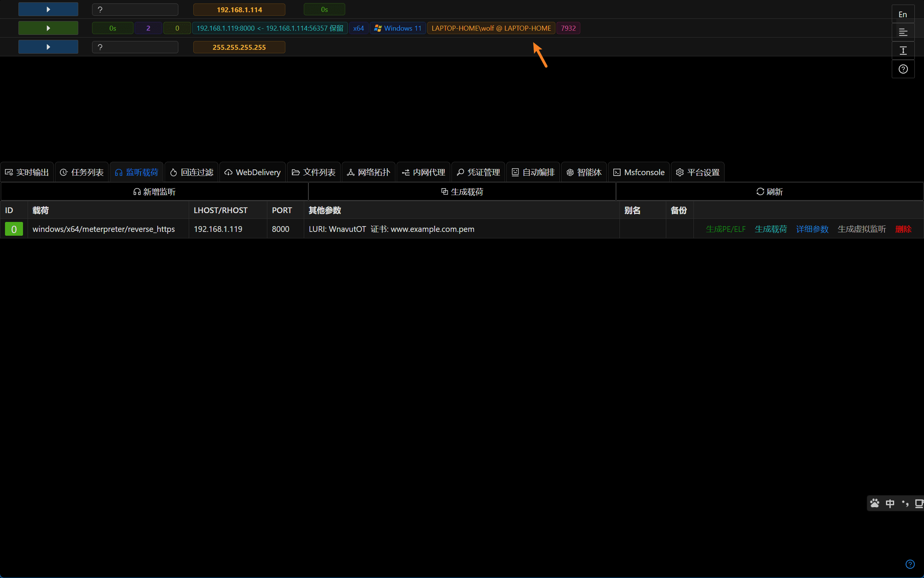Click the 生成PE/ELF link in the handler row
Viewport: 924px width, 578px height.
tap(725, 229)
